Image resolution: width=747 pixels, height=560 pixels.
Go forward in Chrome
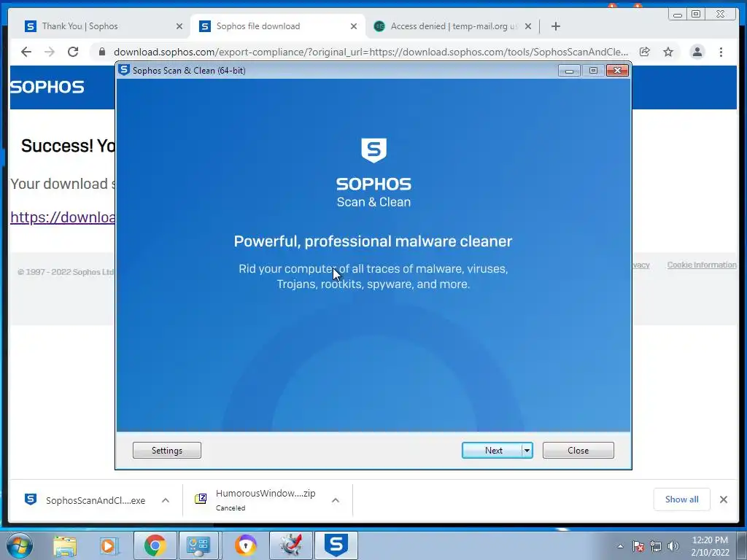point(50,52)
